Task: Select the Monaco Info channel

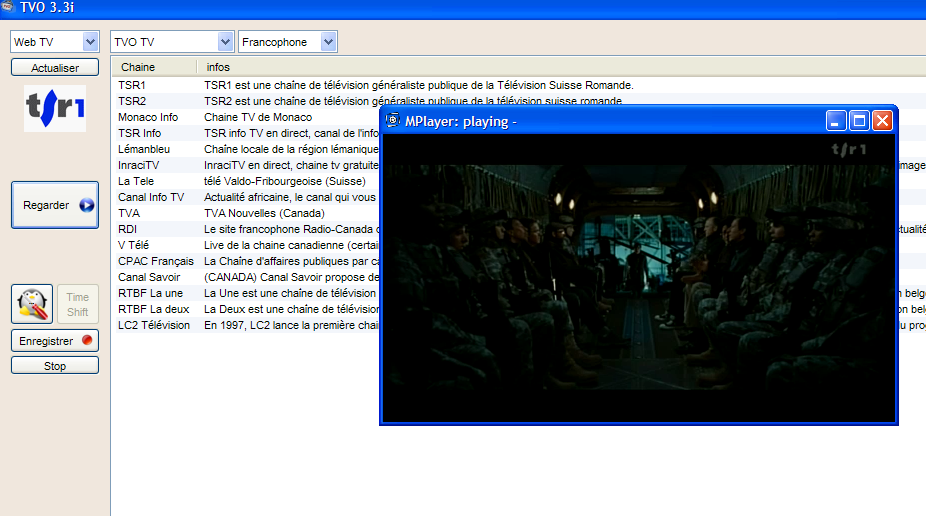Action: tap(148, 117)
